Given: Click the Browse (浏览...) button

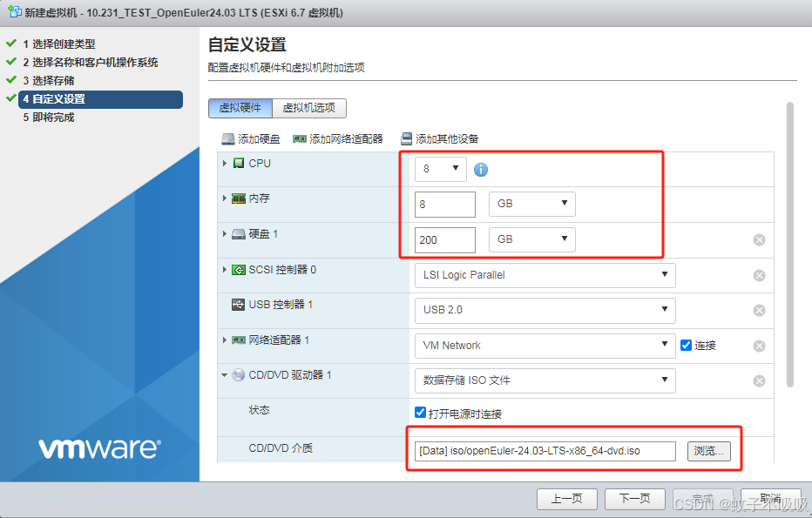Looking at the screenshot, I should (709, 451).
